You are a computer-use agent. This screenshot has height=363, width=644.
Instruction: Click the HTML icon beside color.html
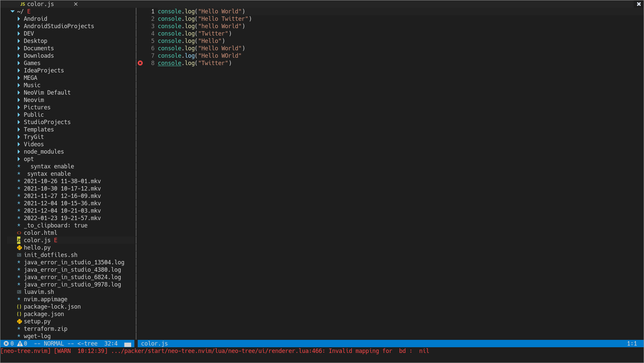pos(19,233)
